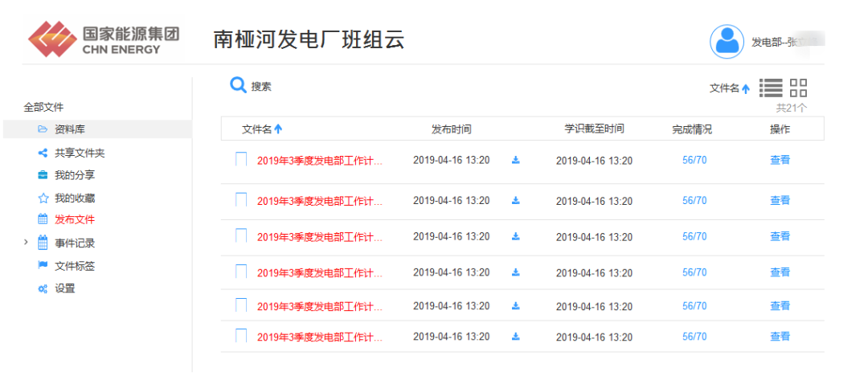
Task: Click the user avatar icon
Action: 727,42
